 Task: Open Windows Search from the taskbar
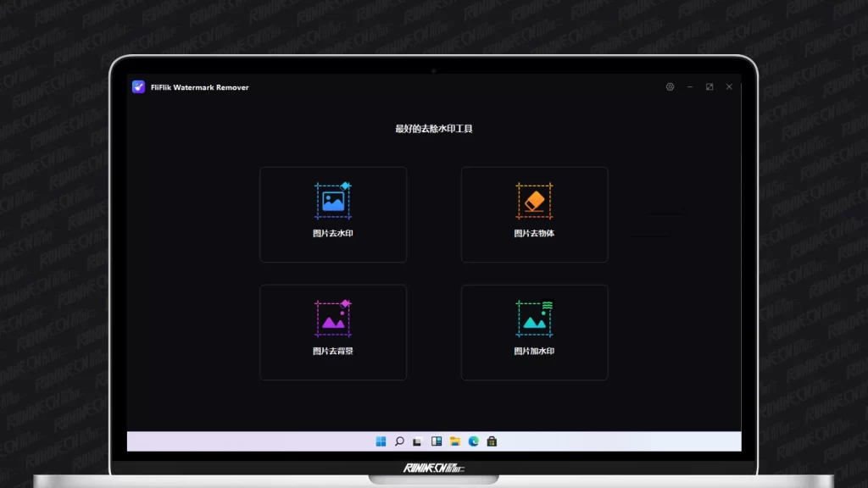pyautogui.click(x=399, y=441)
